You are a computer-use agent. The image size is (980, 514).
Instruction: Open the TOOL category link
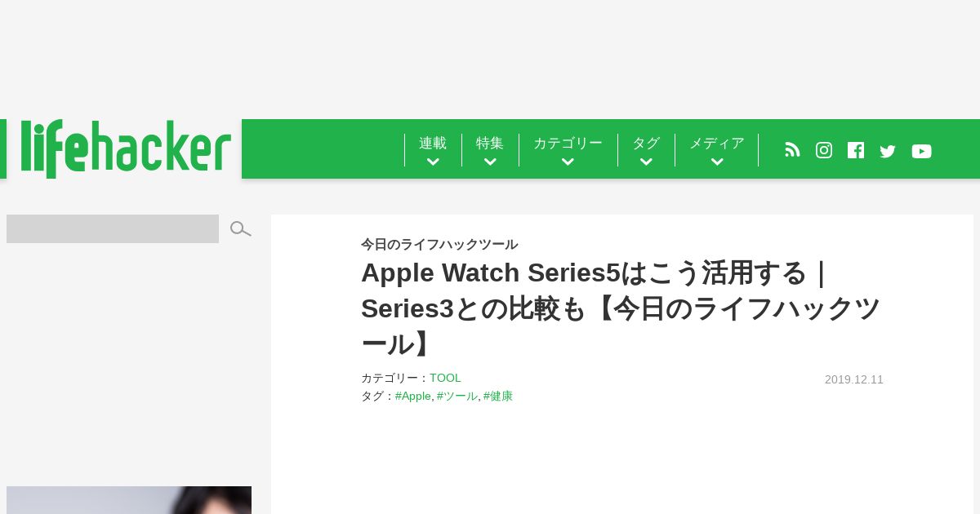445,378
